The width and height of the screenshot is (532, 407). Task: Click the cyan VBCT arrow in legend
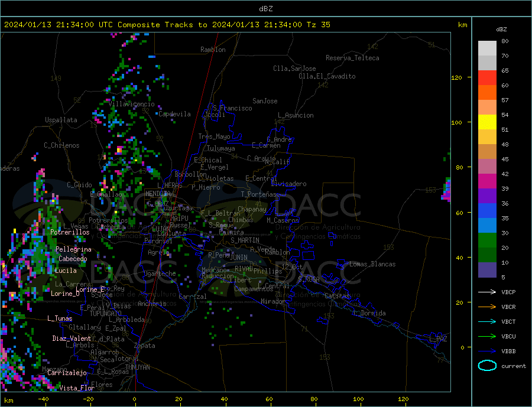(x=487, y=321)
